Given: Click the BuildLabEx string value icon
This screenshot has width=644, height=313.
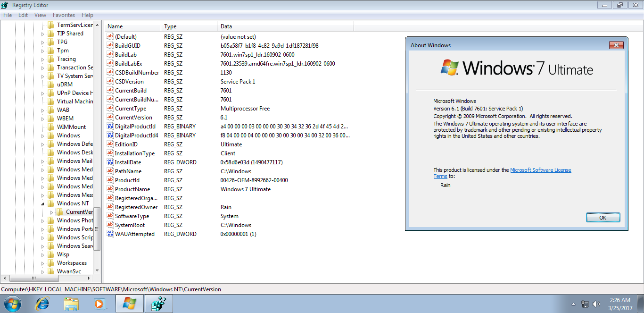Looking at the screenshot, I should 110,64.
